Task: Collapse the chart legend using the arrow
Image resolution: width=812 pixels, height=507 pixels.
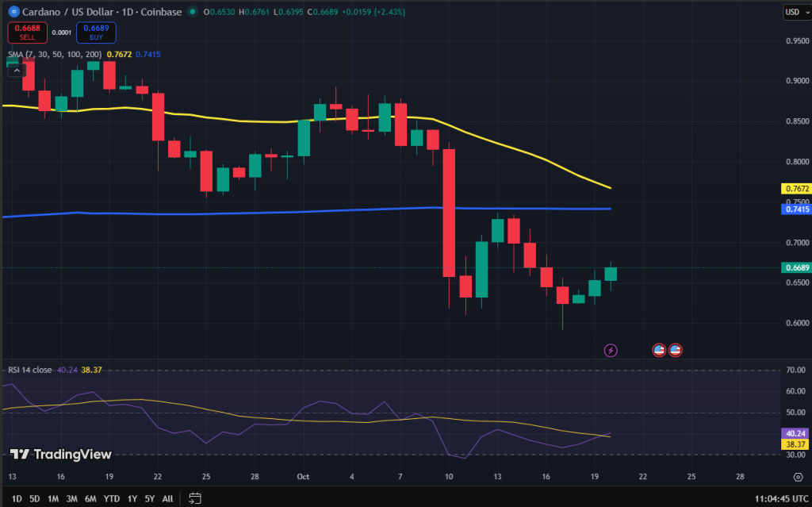Action: click(16, 70)
